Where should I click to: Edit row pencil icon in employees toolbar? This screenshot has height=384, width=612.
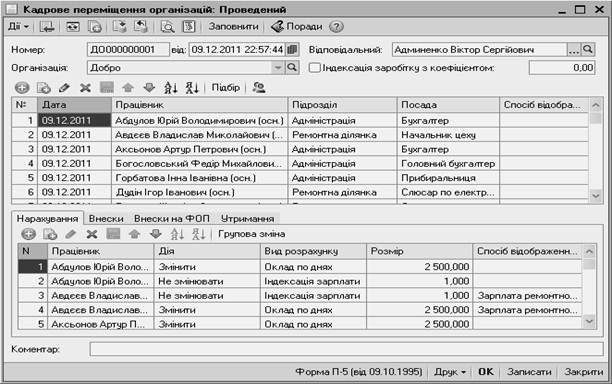coord(64,87)
